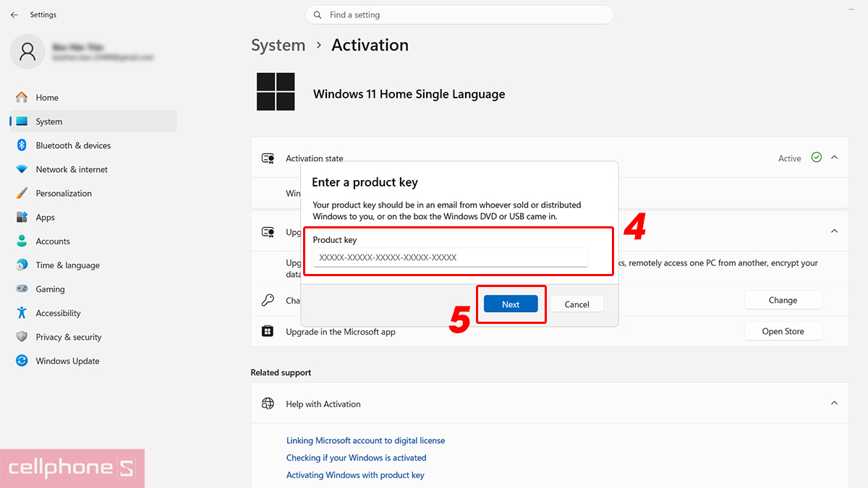Open Home settings page
Image resolution: width=868 pixels, height=488 pixels.
[93, 98]
